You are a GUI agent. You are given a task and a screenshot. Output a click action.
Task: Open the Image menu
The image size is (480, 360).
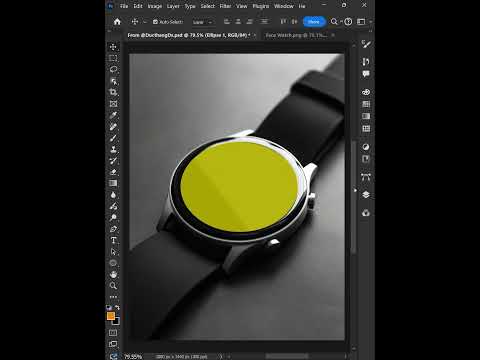(155, 6)
